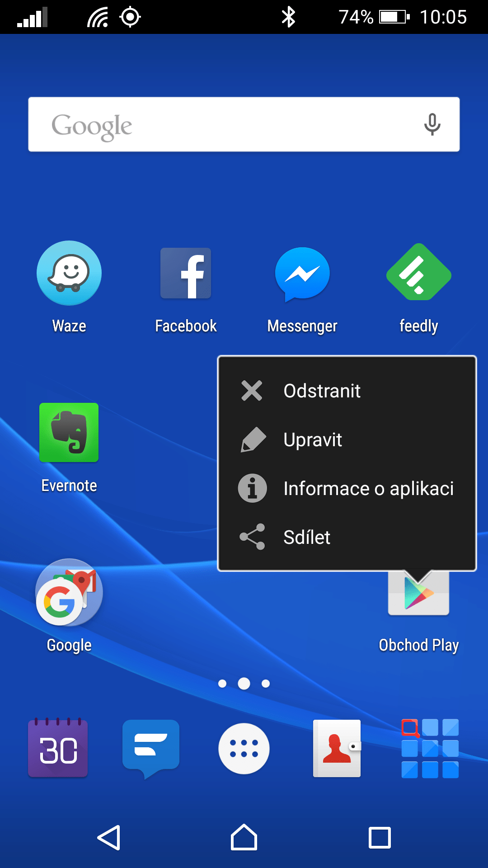Tap the Google search bar

(244, 124)
